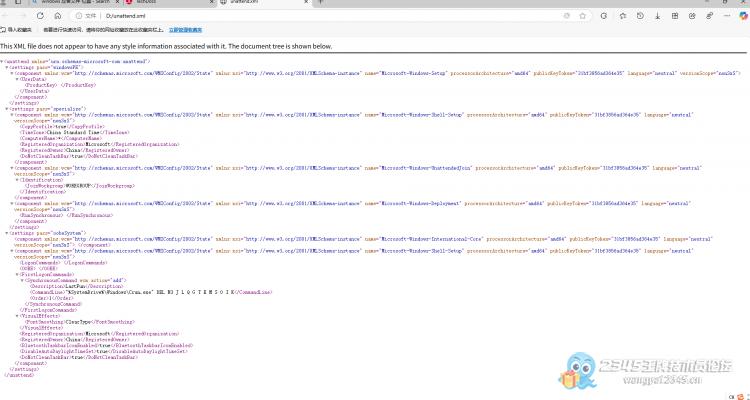Click 'This XML file does not appear' notice

(166, 46)
